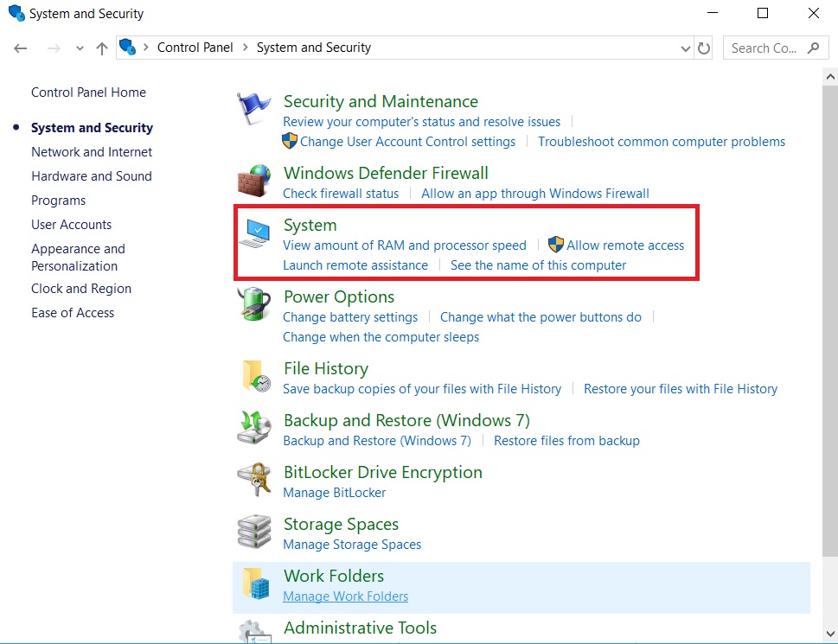This screenshot has width=838, height=644.
Task: Click Allow an app through Windows Firewall
Action: [535, 194]
